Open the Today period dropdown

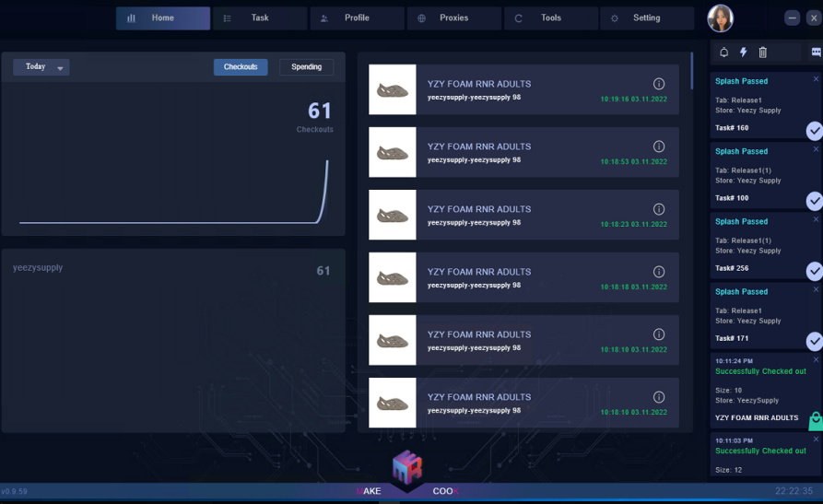click(41, 66)
